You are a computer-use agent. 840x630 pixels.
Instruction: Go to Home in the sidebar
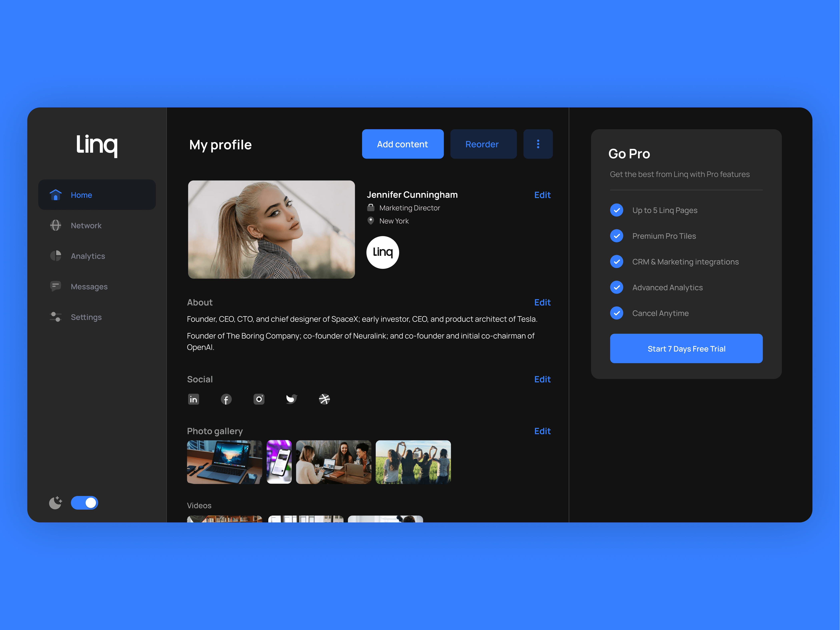(97, 195)
